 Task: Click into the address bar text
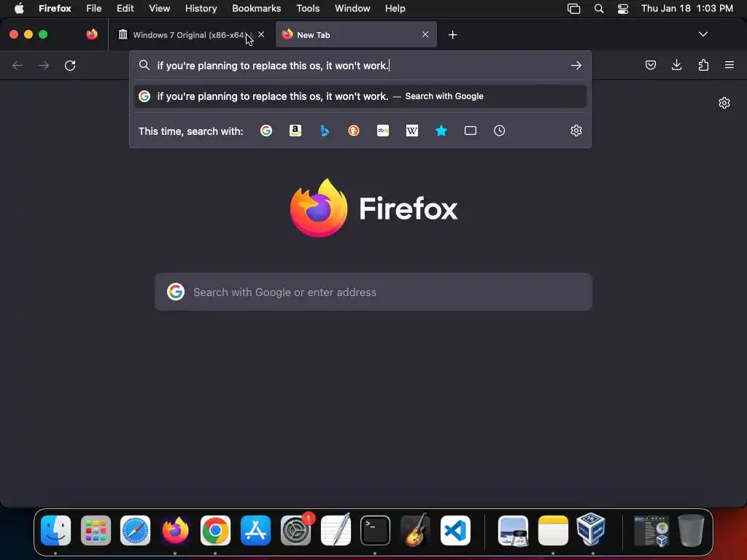273,66
